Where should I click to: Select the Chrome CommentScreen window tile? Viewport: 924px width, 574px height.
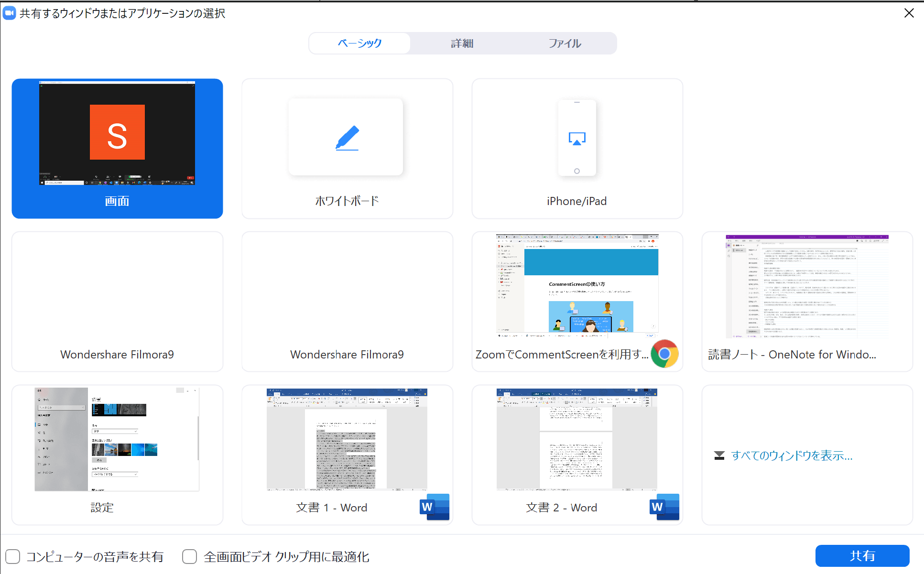pyautogui.click(x=577, y=302)
